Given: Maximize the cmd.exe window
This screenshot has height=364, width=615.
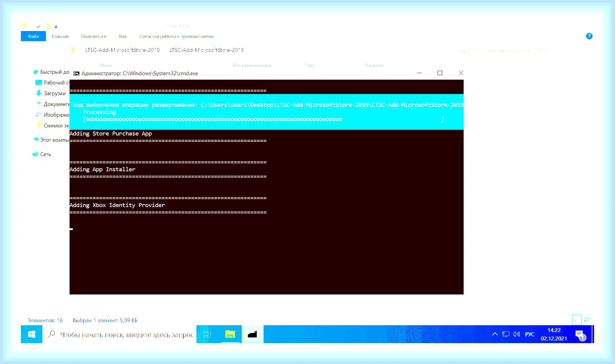Looking at the screenshot, I should (x=440, y=73).
